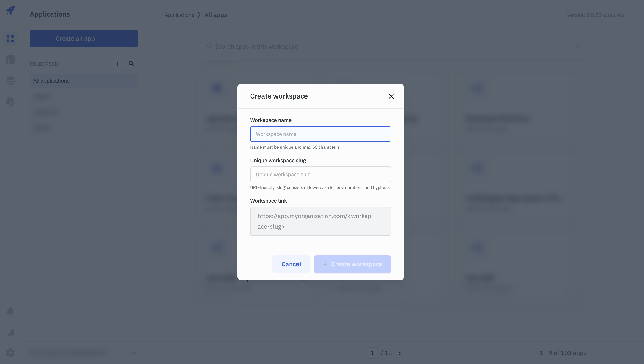Image resolution: width=644 pixels, height=364 pixels.
Task: Open the database table sidebar icon
Action: pyautogui.click(x=10, y=60)
